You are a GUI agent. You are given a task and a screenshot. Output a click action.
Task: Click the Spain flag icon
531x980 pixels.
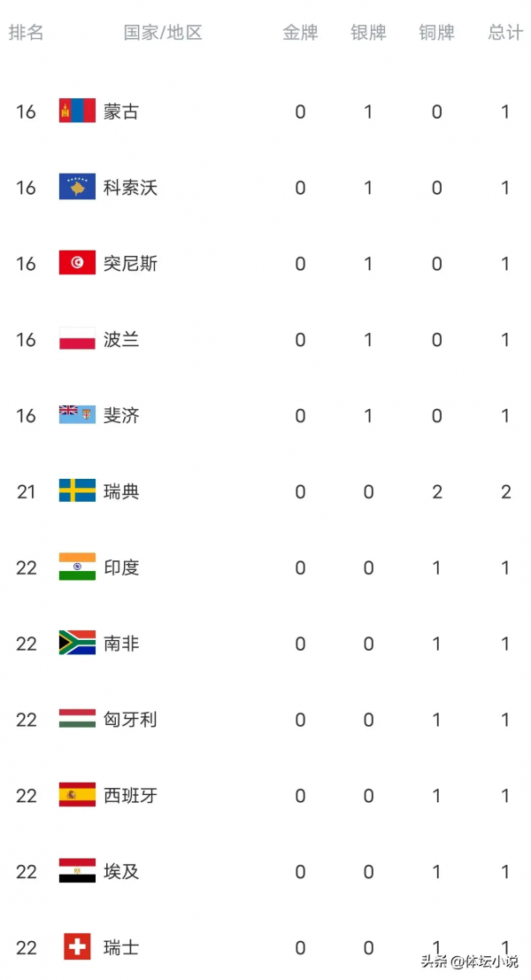coord(77,796)
